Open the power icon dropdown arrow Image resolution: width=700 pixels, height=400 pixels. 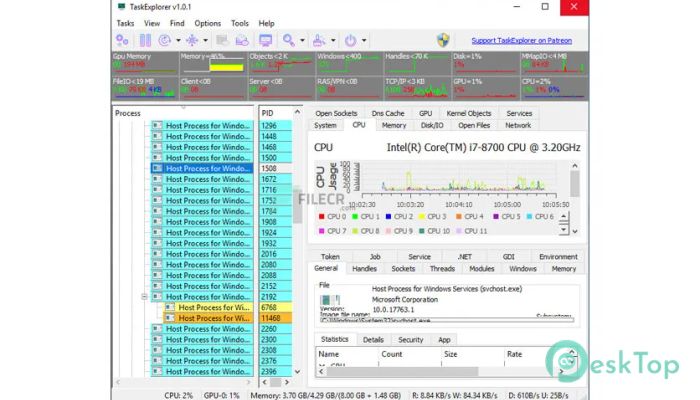tap(364, 41)
